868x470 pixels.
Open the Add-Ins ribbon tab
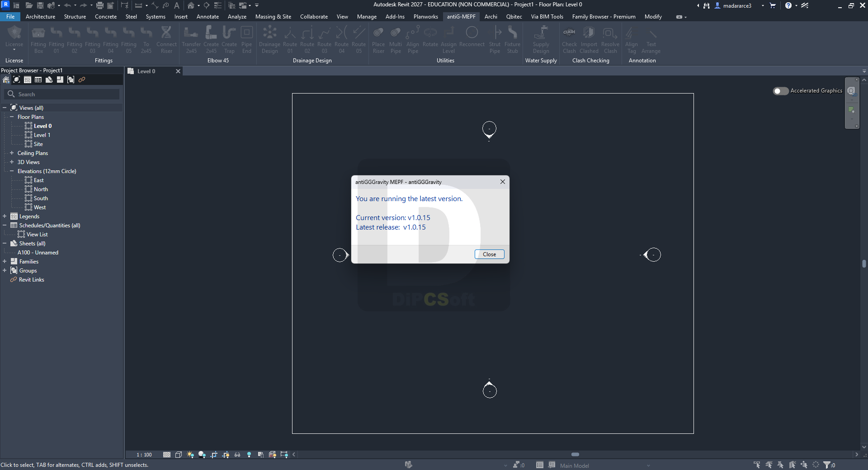coord(395,17)
